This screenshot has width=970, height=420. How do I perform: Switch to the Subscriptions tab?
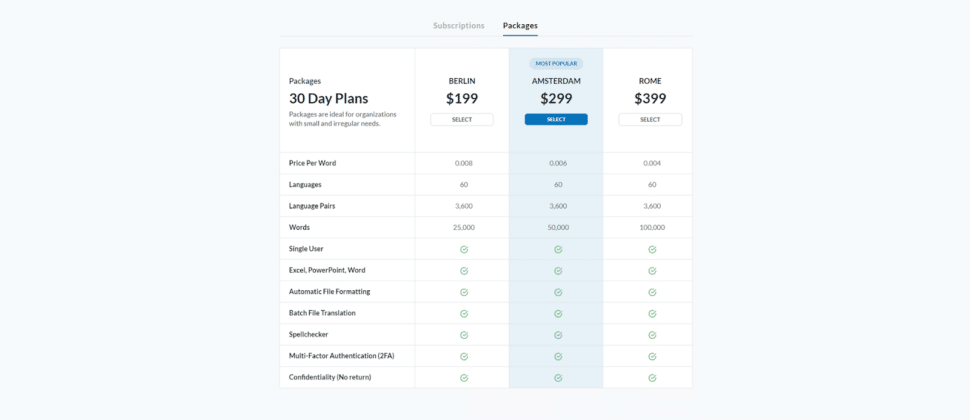click(x=458, y=25)
